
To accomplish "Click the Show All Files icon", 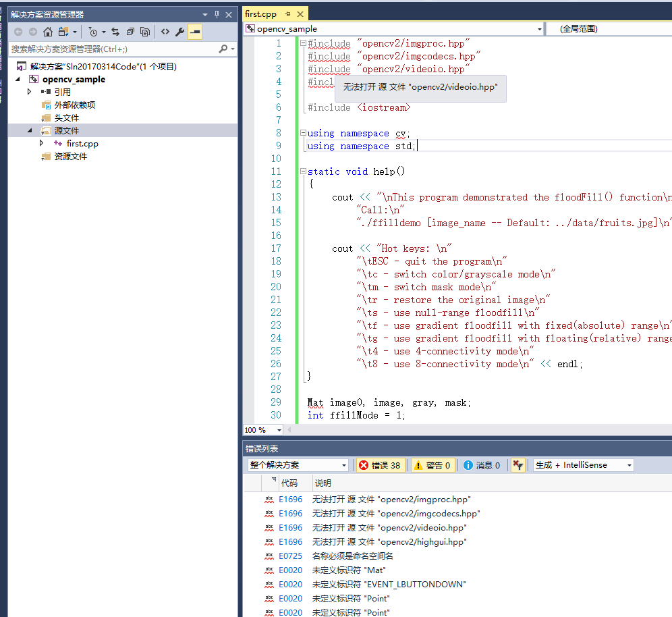I will pos(145,32).
